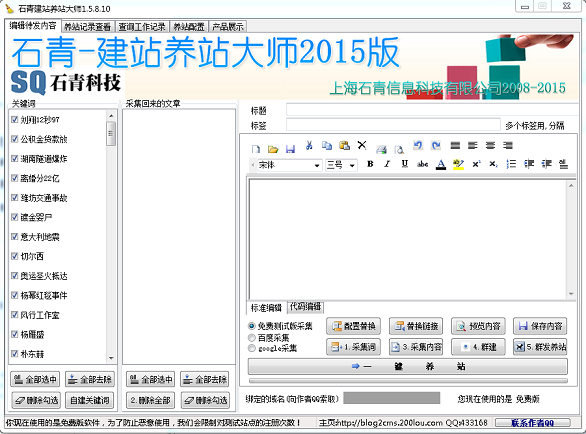Apply justify alignment icon
Image resolution: width=586 pixels, height=434 pixels.
455,145
